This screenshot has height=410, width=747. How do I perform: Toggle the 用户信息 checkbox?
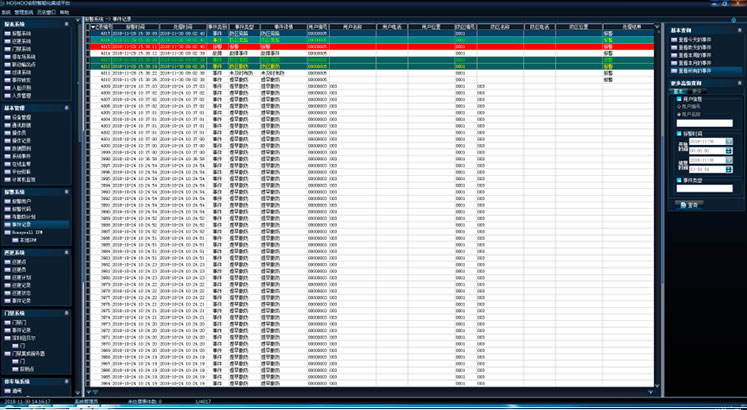click(676, 98)
